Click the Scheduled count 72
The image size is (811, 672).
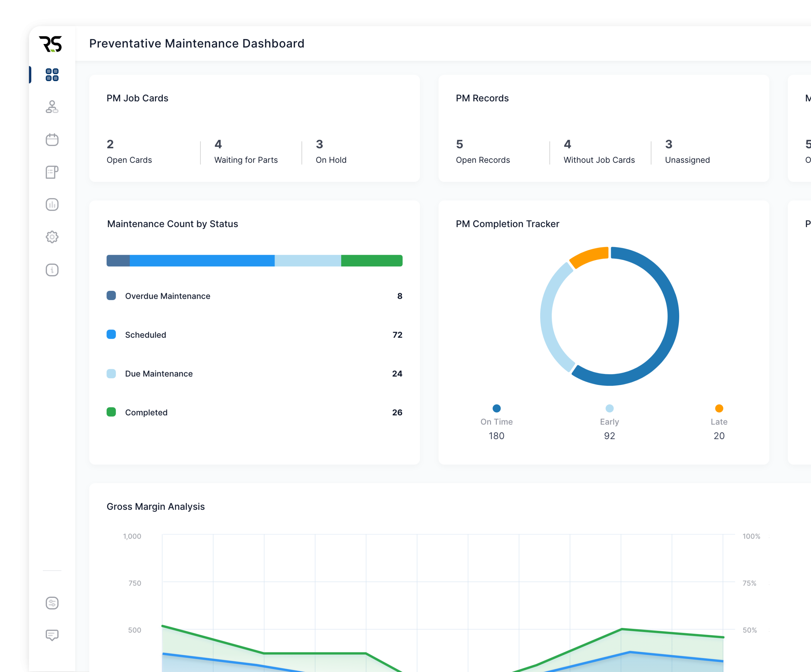pos(397,335)
